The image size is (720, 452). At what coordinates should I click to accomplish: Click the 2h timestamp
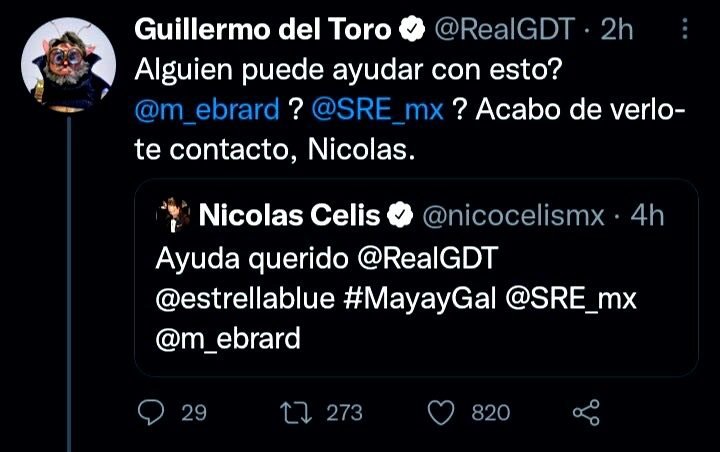pos(617,30)
